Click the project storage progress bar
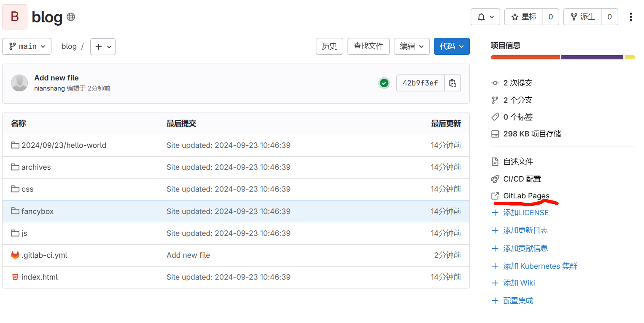This screenshot has width=644, height=323. pos(563,57)
